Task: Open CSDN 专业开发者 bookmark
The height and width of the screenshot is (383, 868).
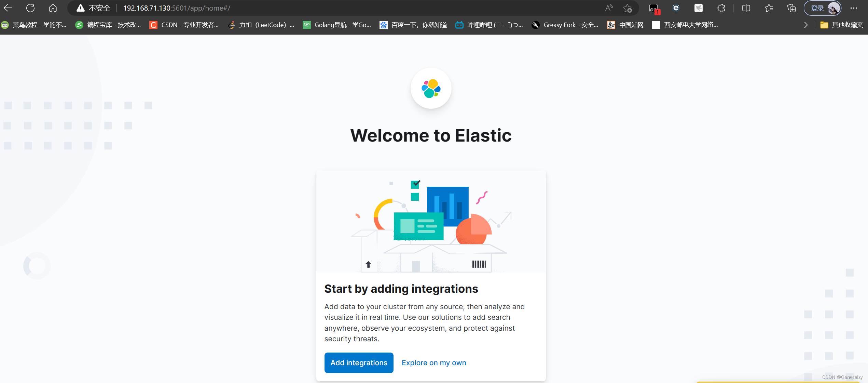Action: point(184,25)
